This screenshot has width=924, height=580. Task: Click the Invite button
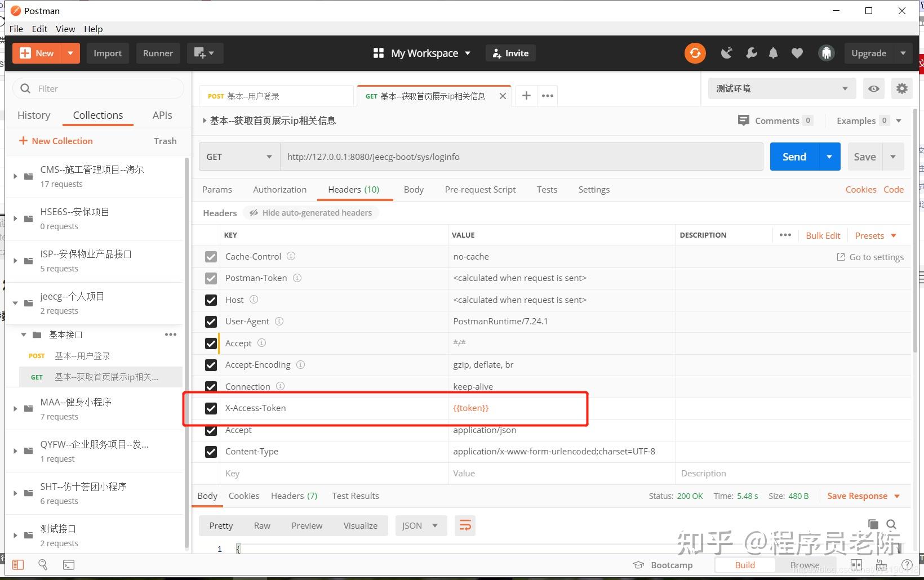coord(510,53)
